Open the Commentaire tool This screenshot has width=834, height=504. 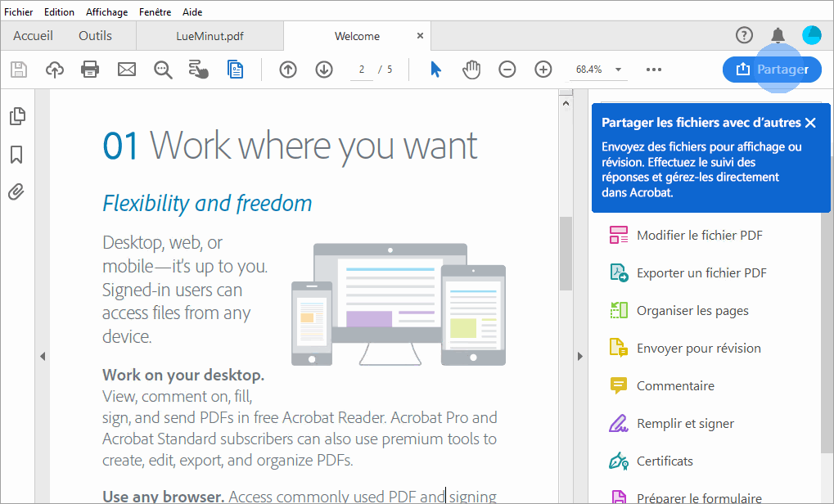(x=669, y=385)
